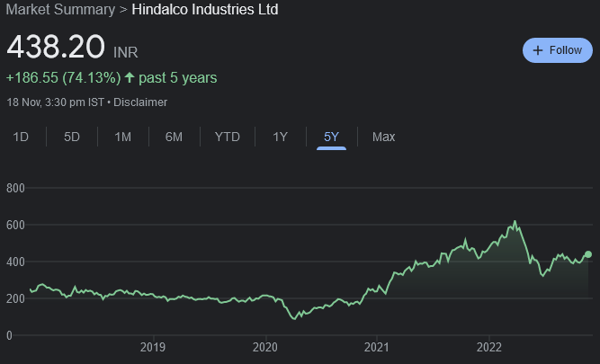View the 1Y price history tab

tap(280, 137)
